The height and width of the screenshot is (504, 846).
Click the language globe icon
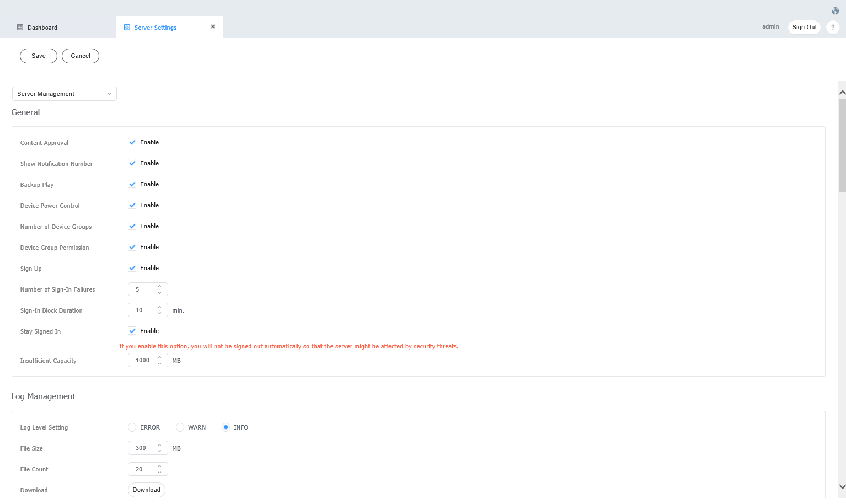(834, 10)
